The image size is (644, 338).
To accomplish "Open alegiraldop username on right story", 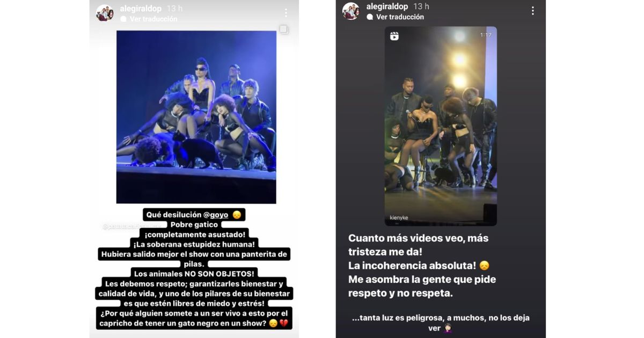I will [387, 6].
